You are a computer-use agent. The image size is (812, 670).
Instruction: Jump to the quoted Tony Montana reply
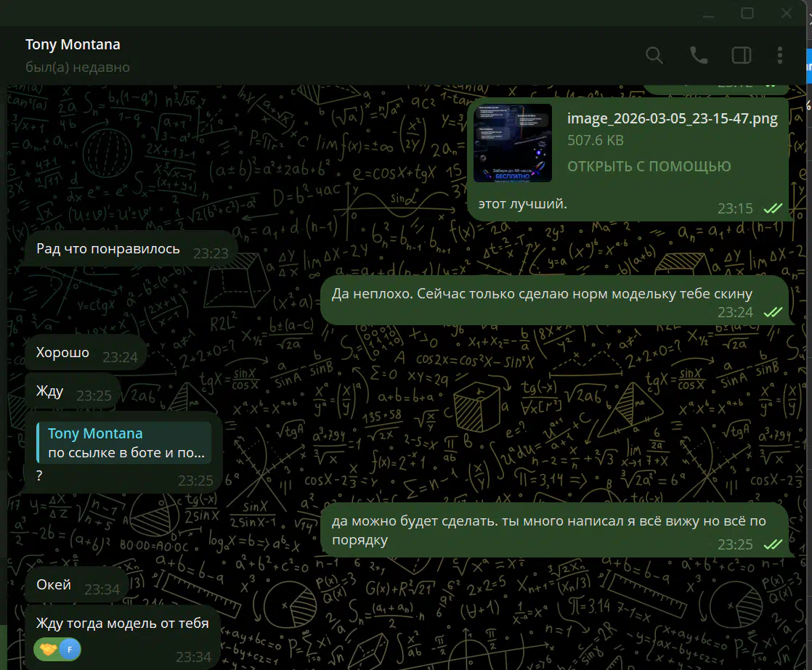coord(124,444)
